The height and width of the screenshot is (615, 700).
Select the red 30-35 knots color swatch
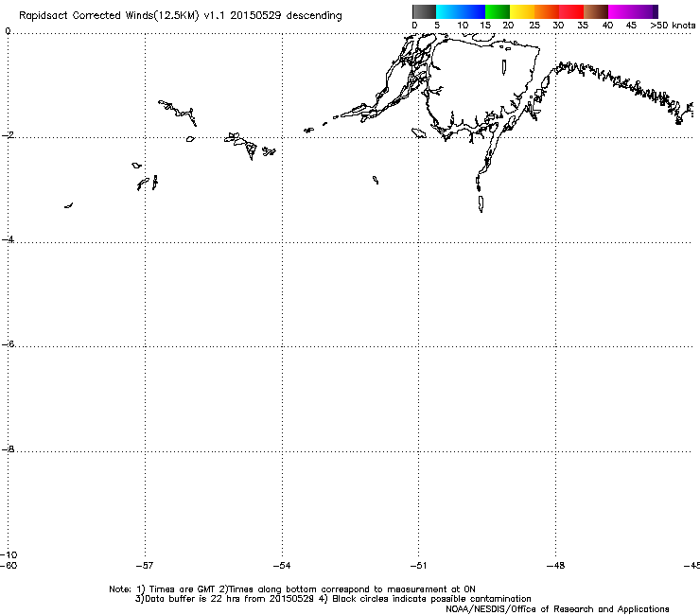click(x=571, y=11)
